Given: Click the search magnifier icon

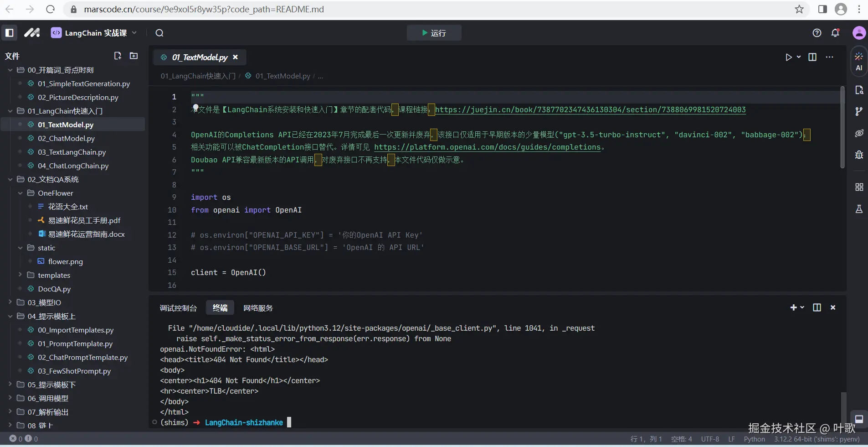Looking at the screenshot, I should (159, 33).
